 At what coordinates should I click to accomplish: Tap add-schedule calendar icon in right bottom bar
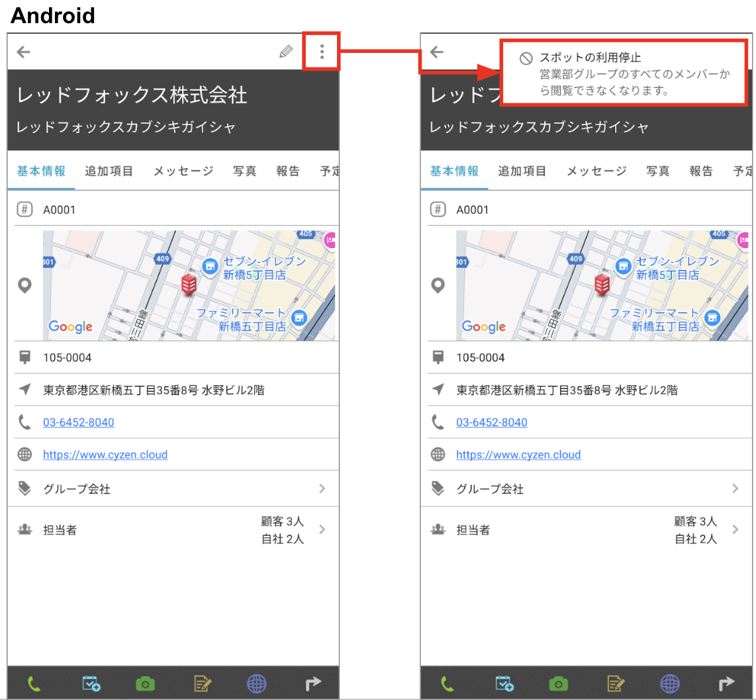click(504, 683)
